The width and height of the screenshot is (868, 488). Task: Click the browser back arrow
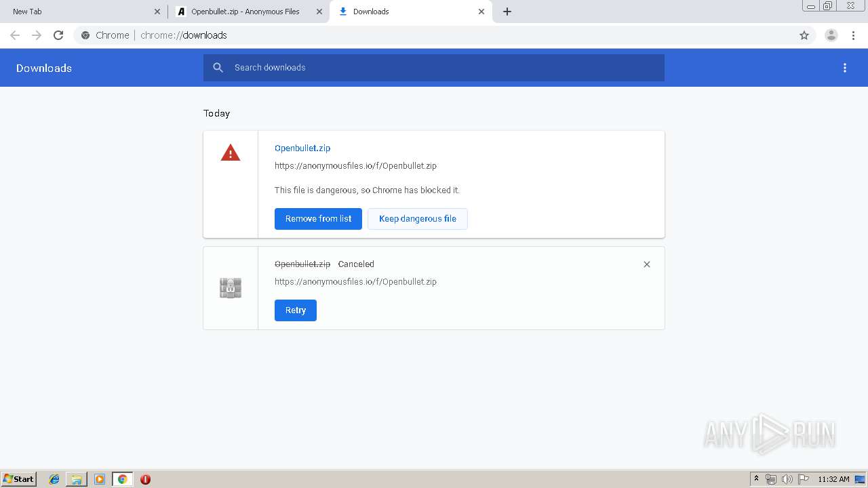point(15,35)
